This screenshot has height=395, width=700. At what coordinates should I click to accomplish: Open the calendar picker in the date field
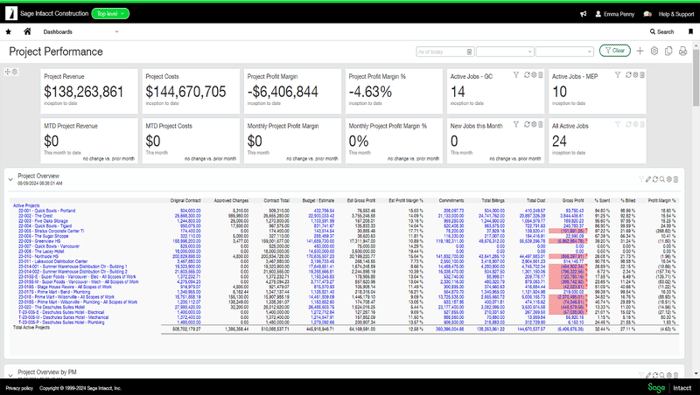click(x=469, y=52)
